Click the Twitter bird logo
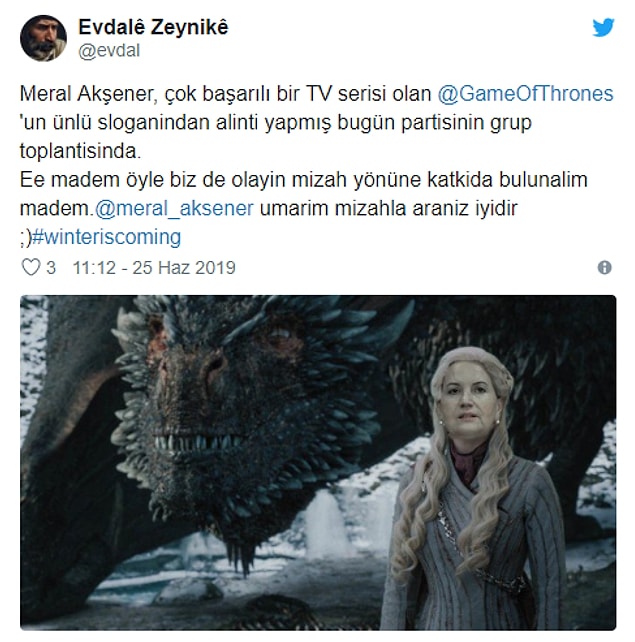This screenshot has width=635, height=642. (x=603, y=27)
